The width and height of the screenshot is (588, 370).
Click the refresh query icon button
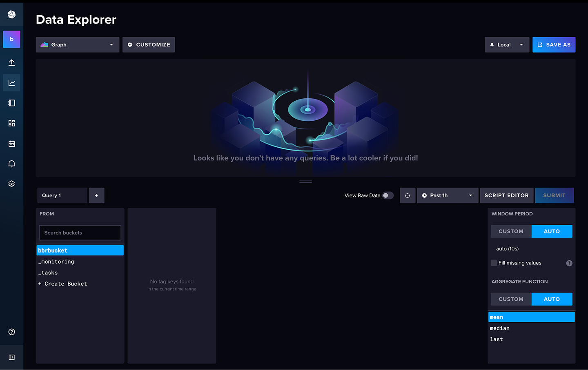[407, 195]
